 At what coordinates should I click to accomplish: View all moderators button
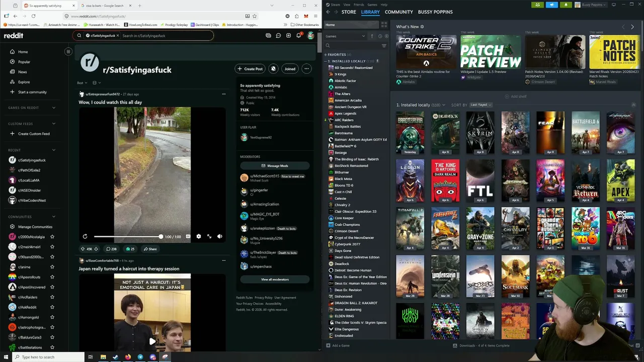point(275,279)
